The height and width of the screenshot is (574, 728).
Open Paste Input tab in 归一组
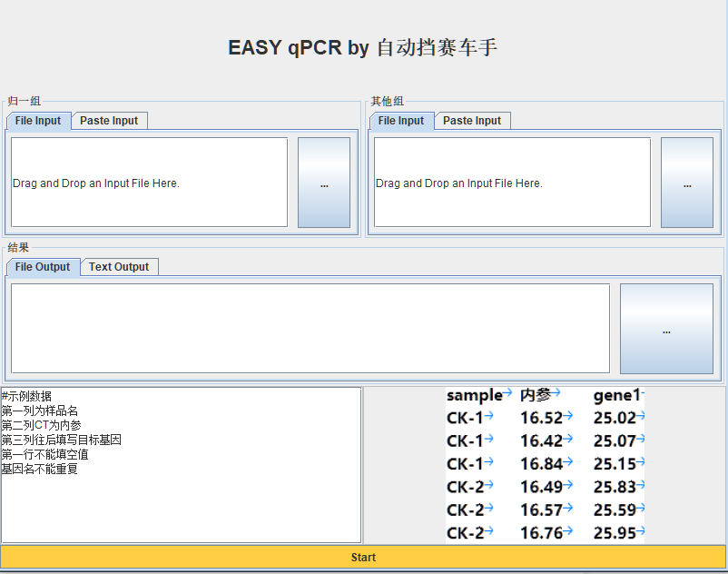click(x=109, y=121)
